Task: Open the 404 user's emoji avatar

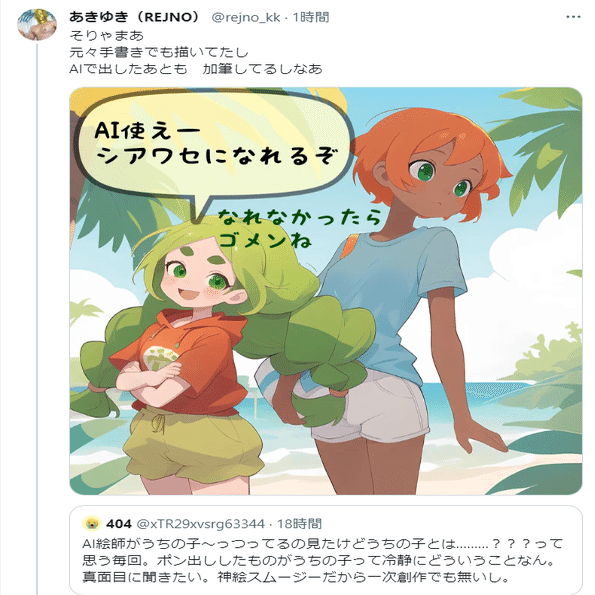Action: [92, 524]
